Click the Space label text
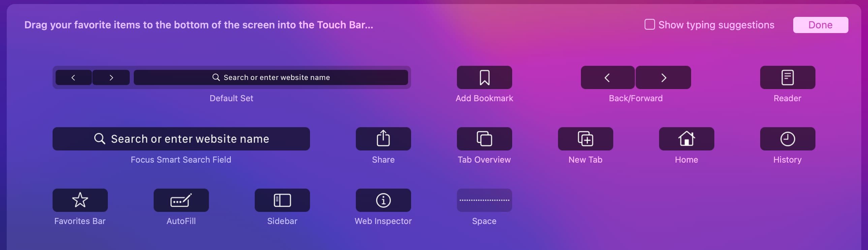The height and width of the screenshot is (250, 868). tap(484, 221)
